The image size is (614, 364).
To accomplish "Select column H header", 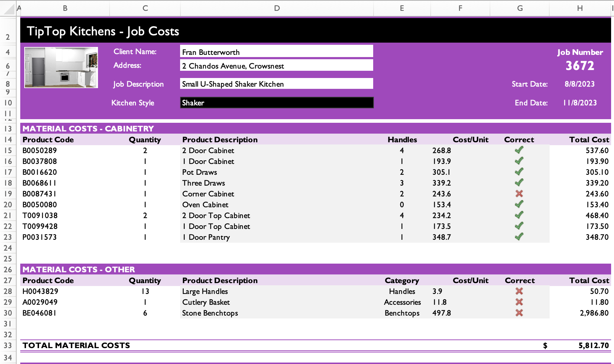I will pyautogui.click(x=580, y=8).
